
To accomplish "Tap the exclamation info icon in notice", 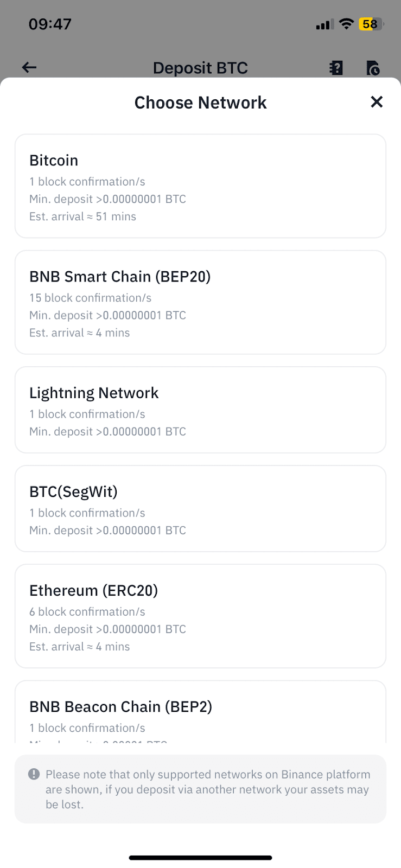I will (x=34, y=774).
